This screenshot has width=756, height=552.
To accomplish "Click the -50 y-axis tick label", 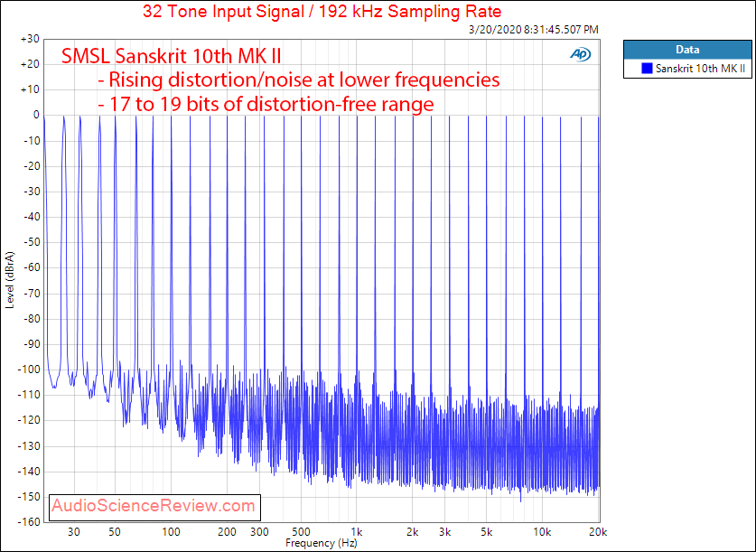I will tap(30, 242).
